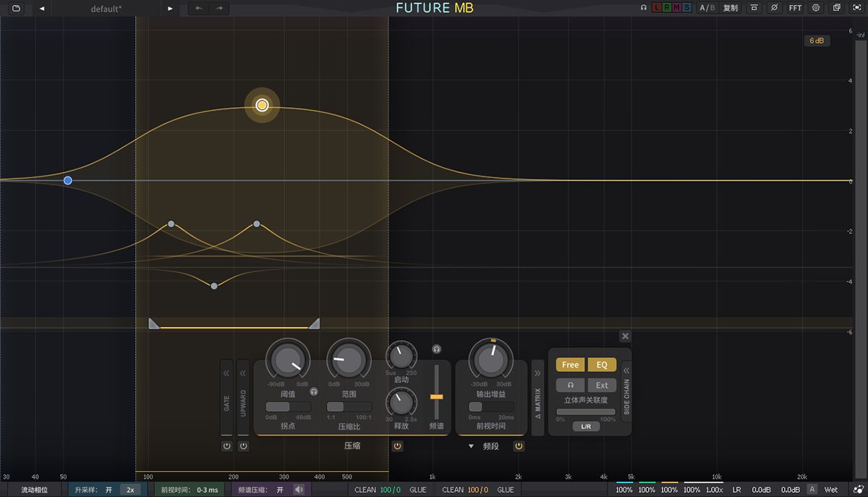Solo the M (mid) channel button
868x497 pixels.
677,8
